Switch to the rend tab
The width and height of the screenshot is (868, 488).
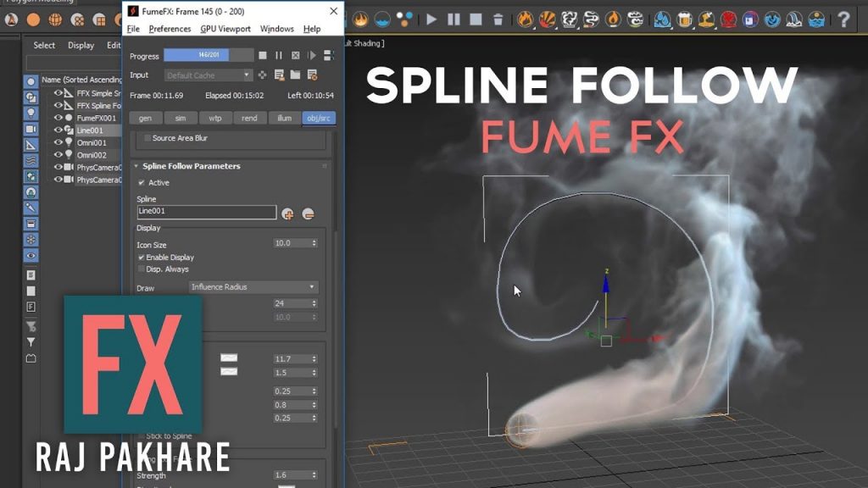pos(250,118)
